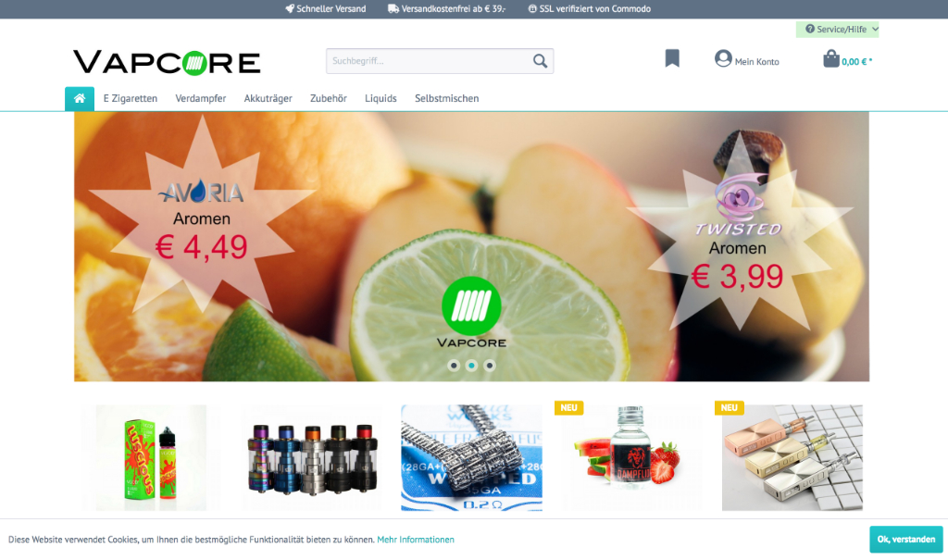Open the Liquids menu
The height and width of the screenshot is (560, 948).
pos(380,98)
